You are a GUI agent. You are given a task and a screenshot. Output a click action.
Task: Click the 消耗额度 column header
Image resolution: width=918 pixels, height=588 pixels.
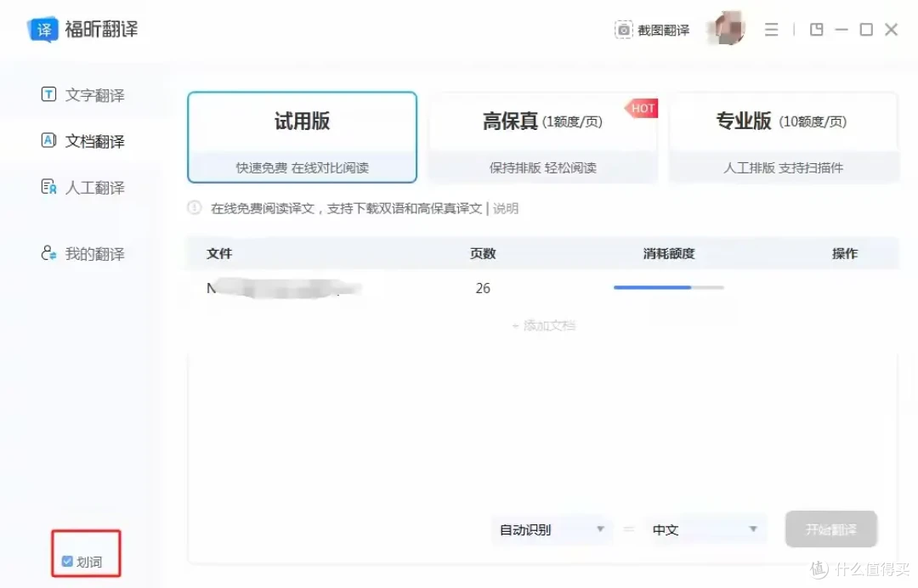[669, 253]
